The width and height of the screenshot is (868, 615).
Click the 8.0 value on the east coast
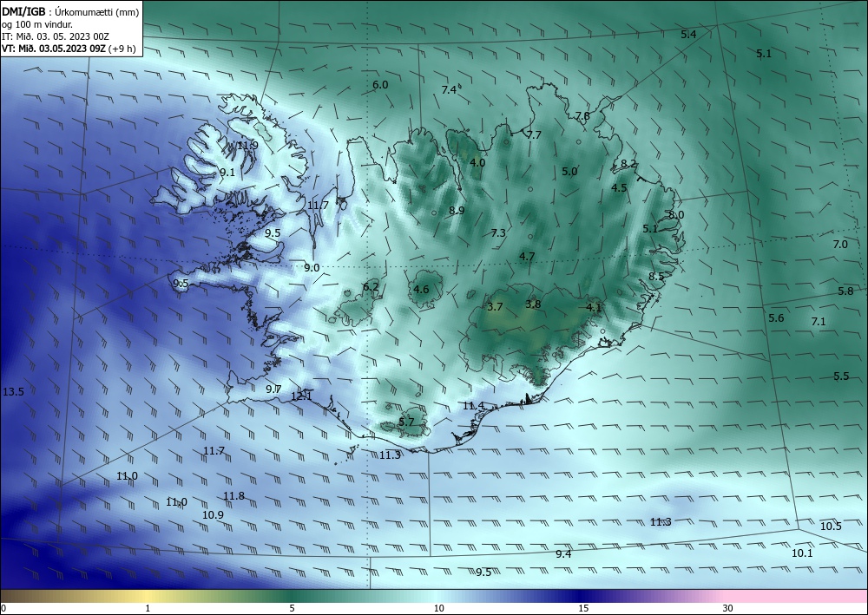676,214
